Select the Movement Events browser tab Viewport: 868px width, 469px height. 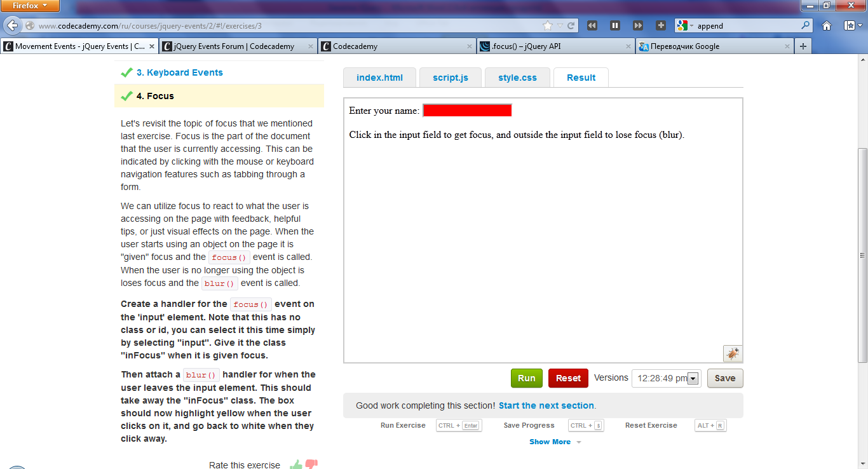point(79,46)
